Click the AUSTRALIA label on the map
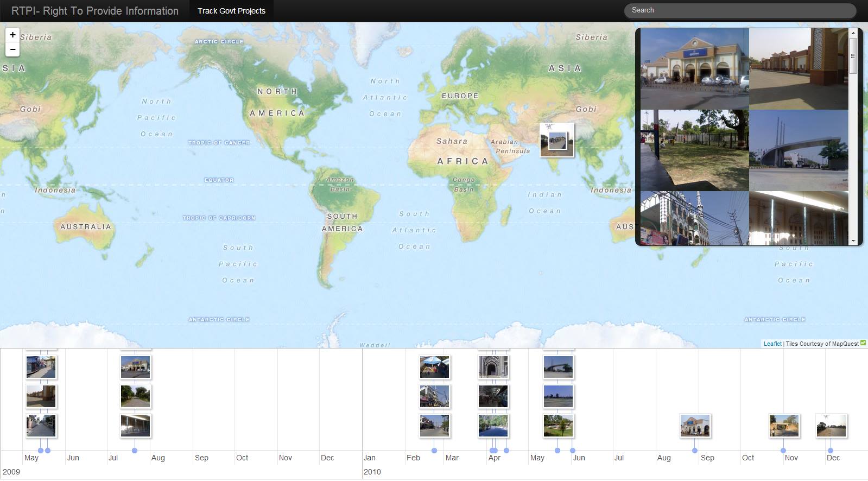This screenshot has height=481, width=868. tap(85, 227)
